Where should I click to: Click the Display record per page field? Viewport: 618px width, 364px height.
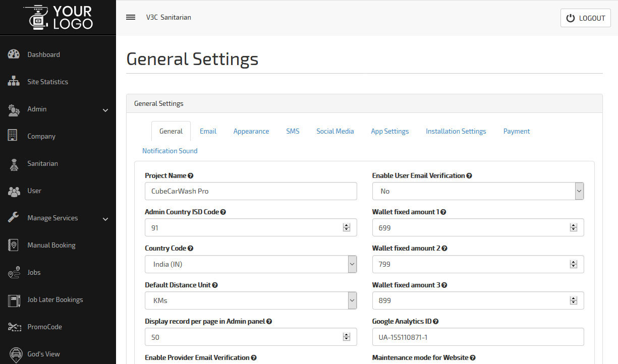click(251, 337)
